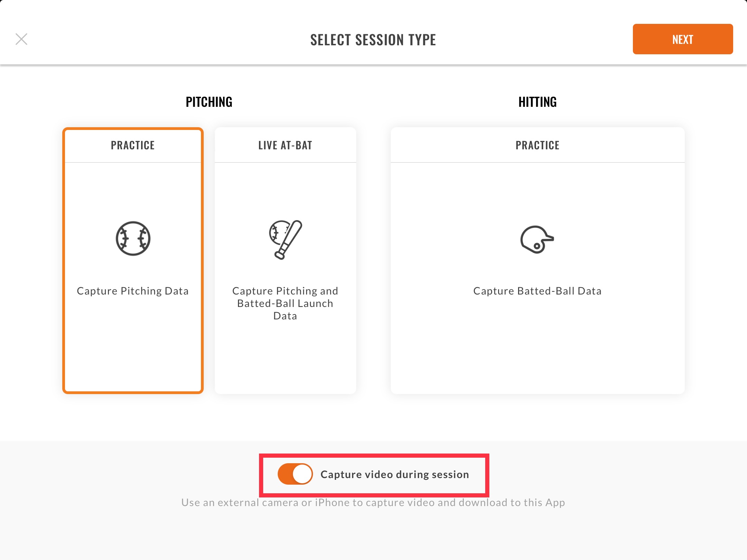Viewport: 747px width, 560px height.
Task: Click 'Capture Pitching Data' description
Action: [133, 291]
